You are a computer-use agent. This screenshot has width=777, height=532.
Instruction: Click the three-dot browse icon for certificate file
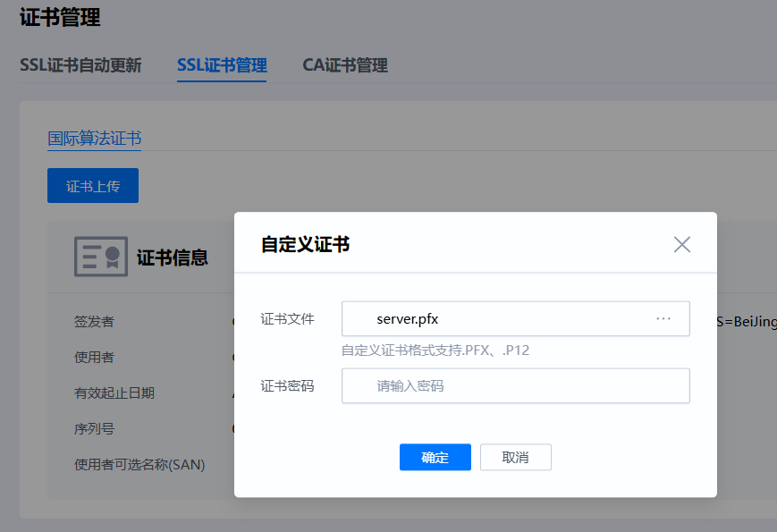click(663, 318)
